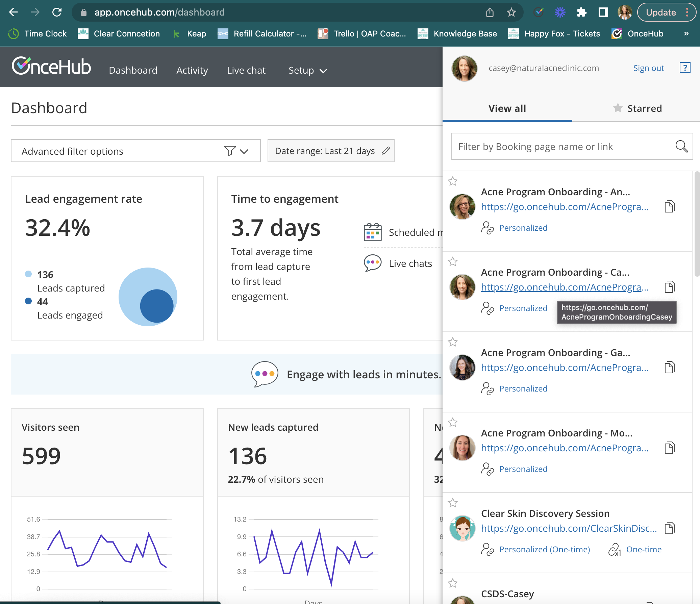This screenshot has width=700, height=604.
Task: Click the share icon in the address bar
Action: click(490, 12)
